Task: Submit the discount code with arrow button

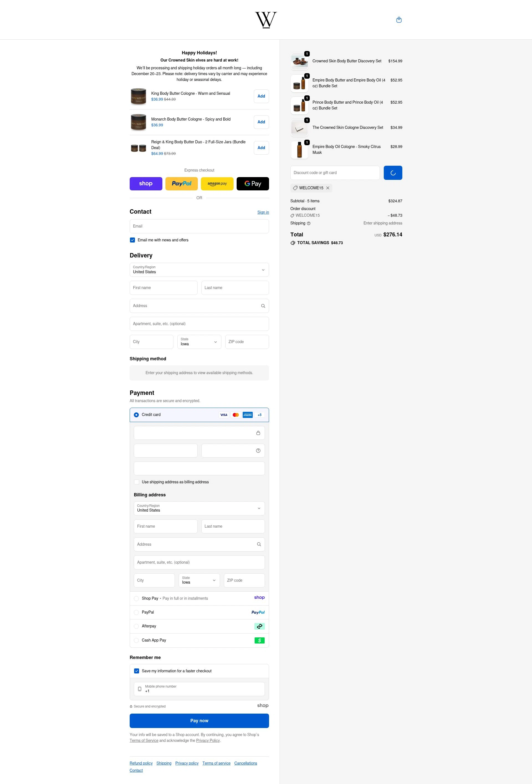Action: point(393,172)
